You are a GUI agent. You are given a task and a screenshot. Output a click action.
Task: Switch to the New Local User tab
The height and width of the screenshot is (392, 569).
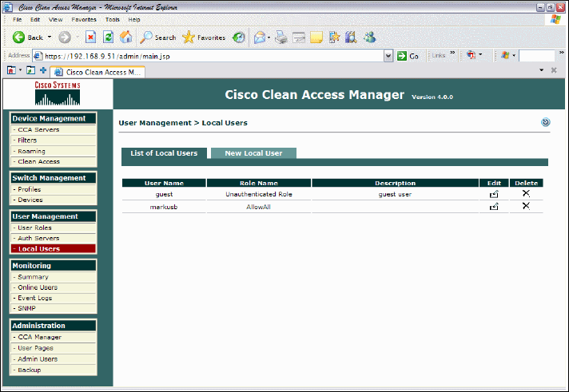click(x=253, y=152)
